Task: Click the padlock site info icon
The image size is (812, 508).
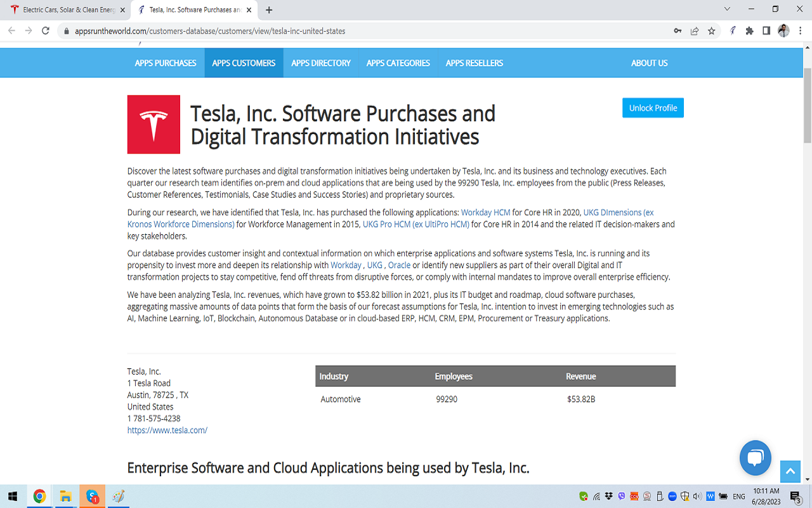Action: click(x=66, y=30)
